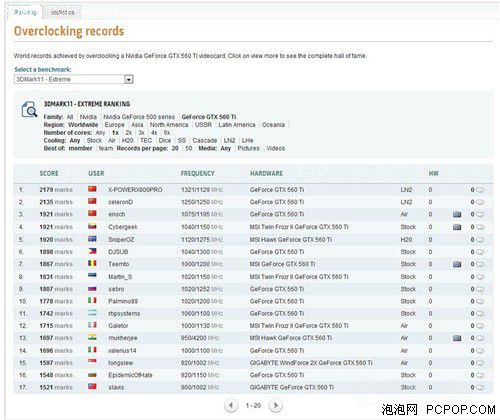This screenshot has width=500, height=420.
Task: Click the Indian flag beside mukherjee
Action: tap(92, 337)
